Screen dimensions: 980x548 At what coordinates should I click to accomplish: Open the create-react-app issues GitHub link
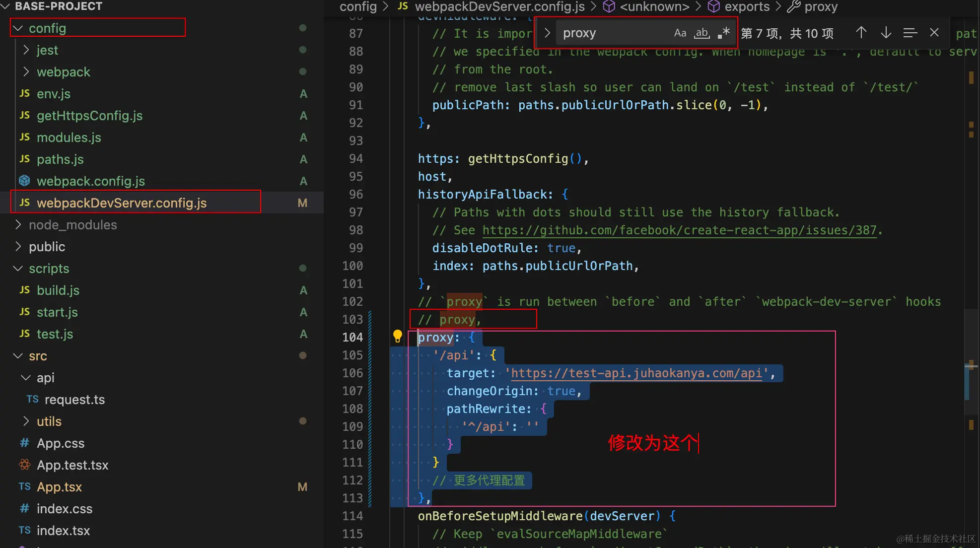pos(679,230)
